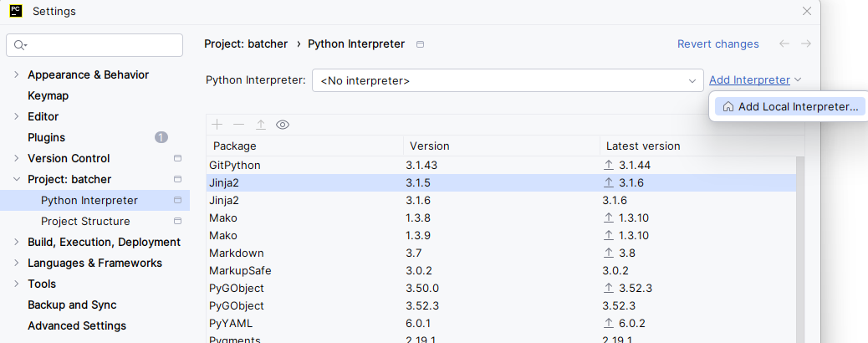Click Revert changes link
Image resolution: width=868 pixels, height=343 pixels.
point(718,44)
